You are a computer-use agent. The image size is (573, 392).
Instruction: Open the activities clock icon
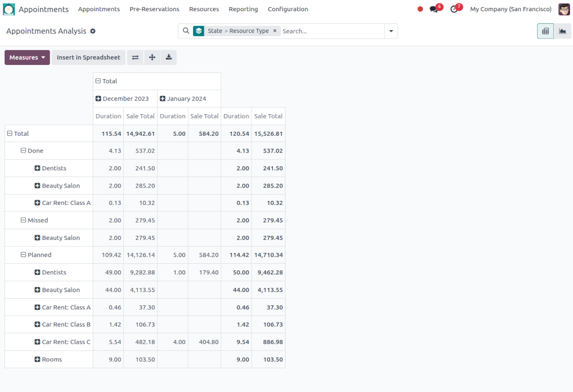click(x=454, y=9)
